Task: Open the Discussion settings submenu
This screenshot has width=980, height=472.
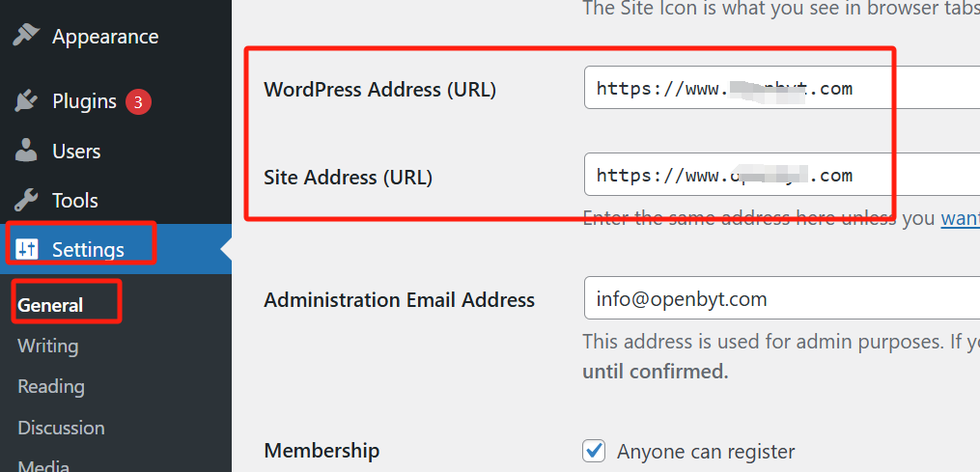Action: pyautogui.click(x=61, y=429)
